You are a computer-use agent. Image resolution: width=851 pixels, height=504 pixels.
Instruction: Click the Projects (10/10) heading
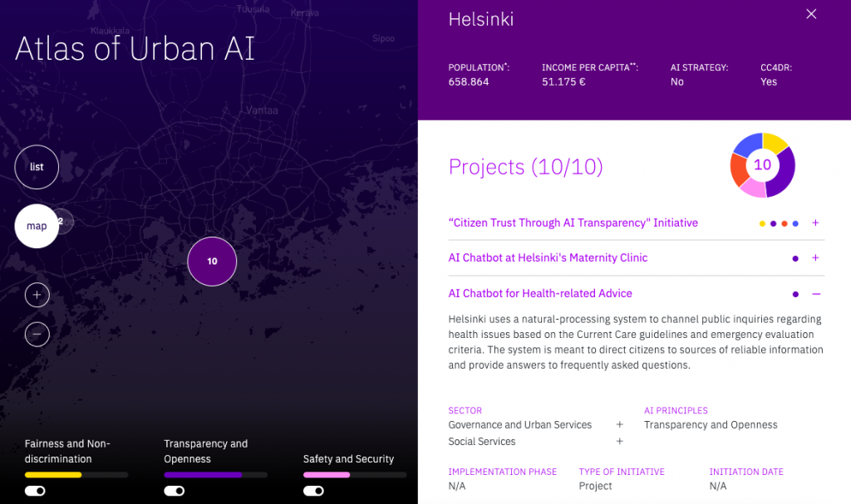pos(525,167)
